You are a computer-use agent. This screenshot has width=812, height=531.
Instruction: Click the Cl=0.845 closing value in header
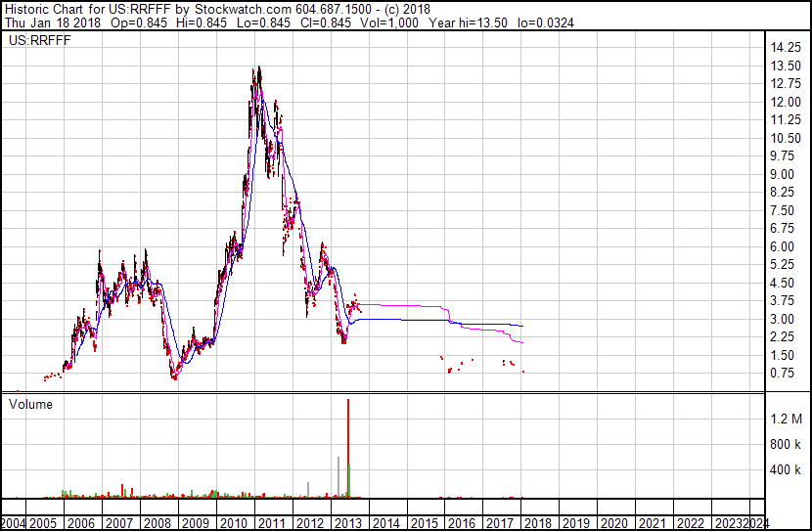coord(325,22)
